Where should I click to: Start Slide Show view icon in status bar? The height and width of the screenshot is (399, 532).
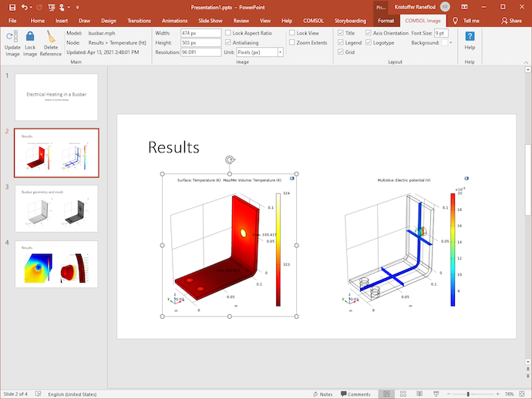(x=436, y=394)
